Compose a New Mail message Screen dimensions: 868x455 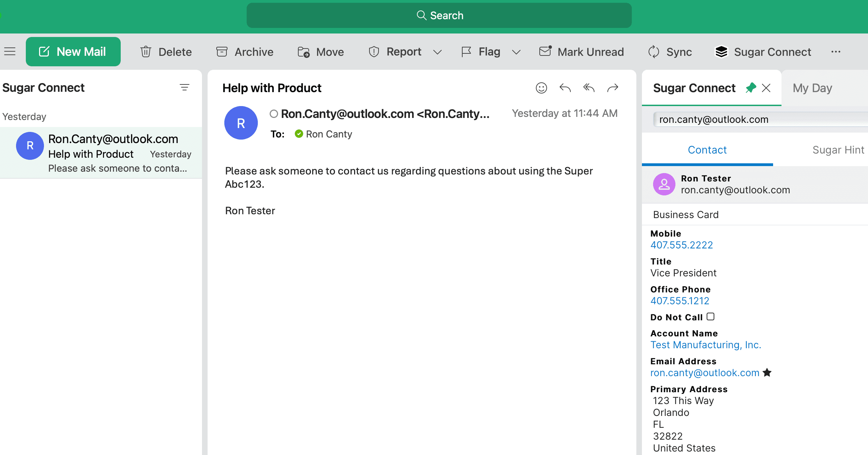click(73, 51)
